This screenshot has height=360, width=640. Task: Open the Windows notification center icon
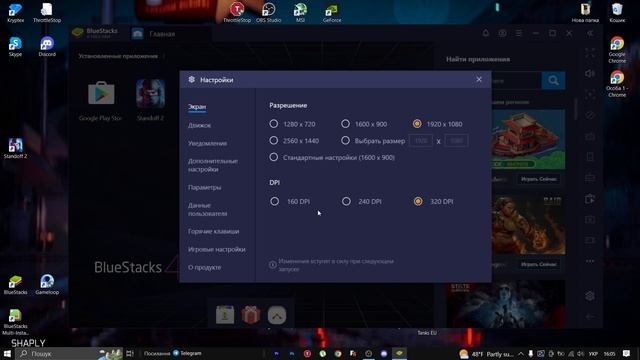point(626,353)
